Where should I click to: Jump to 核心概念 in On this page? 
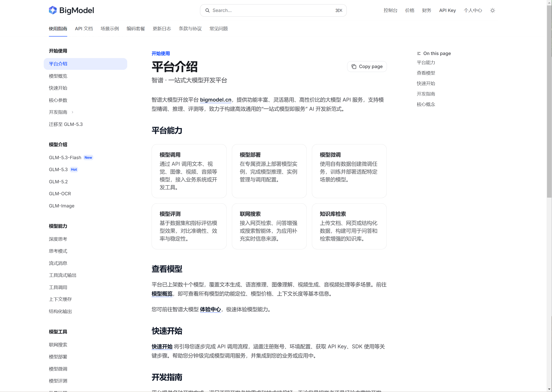[x=426, y=105]
